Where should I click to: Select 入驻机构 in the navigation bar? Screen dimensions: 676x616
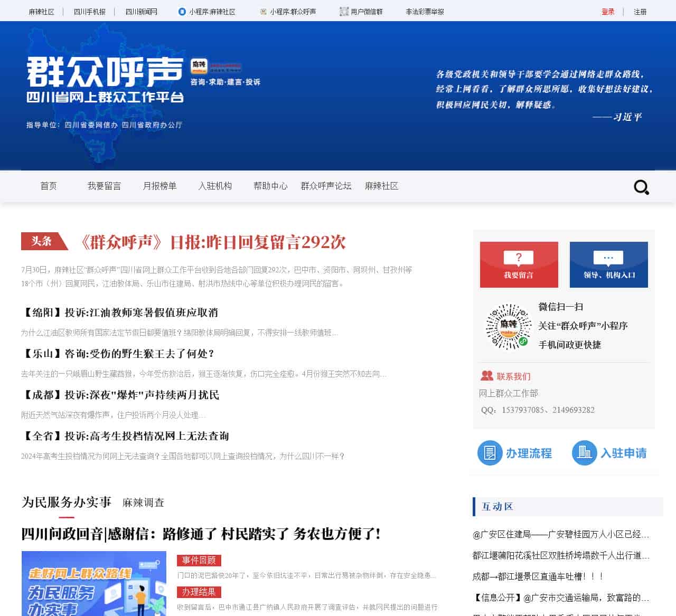pos(215,186)
